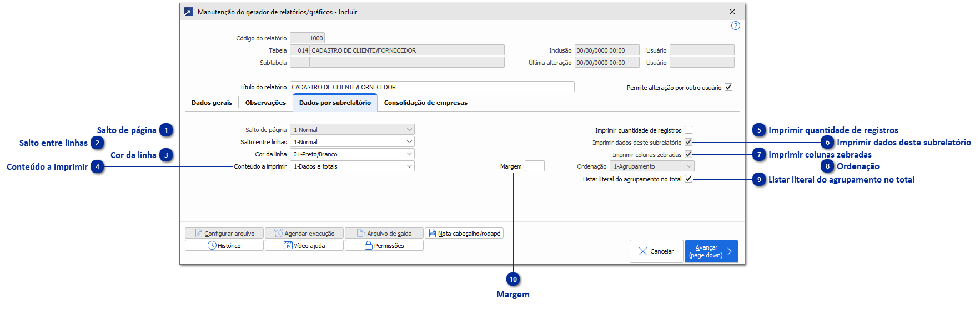Open the Salto de página dropdown

pos(352,130)
